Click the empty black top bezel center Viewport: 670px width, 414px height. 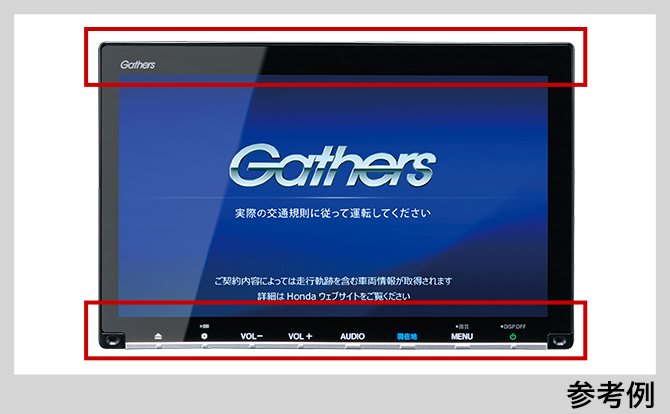coord(335,58)
